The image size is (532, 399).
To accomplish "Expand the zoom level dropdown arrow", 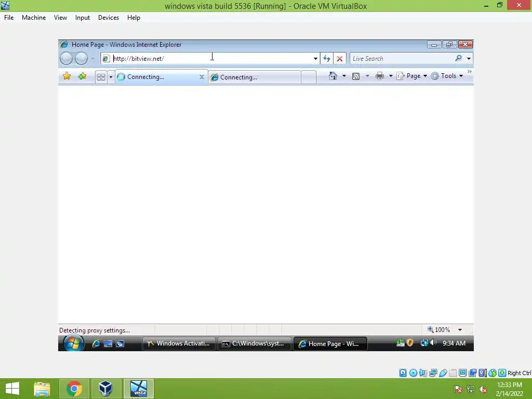I will pos(460,329).
